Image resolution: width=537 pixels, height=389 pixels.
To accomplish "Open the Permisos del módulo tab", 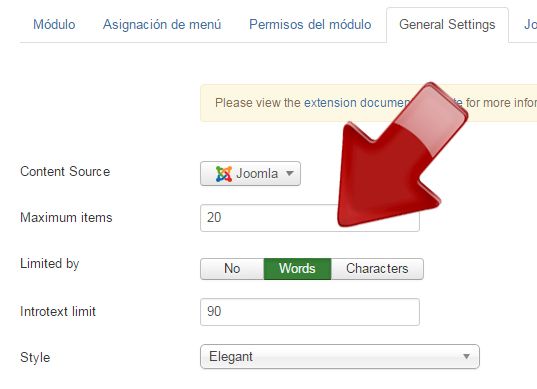I will click(x=310, y=25).
